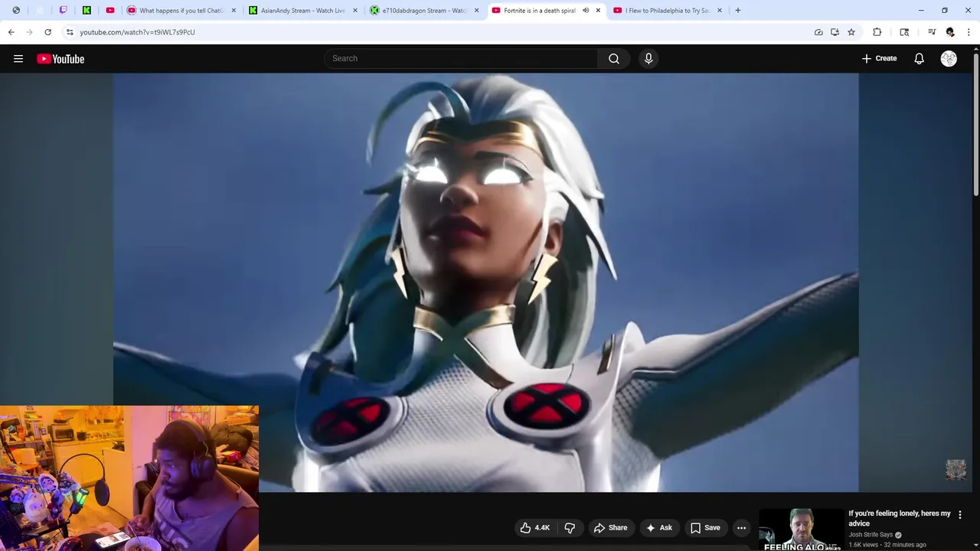Start voice search with microphone icon
This screenshot has height=551, width=980.
click(648, 58)
